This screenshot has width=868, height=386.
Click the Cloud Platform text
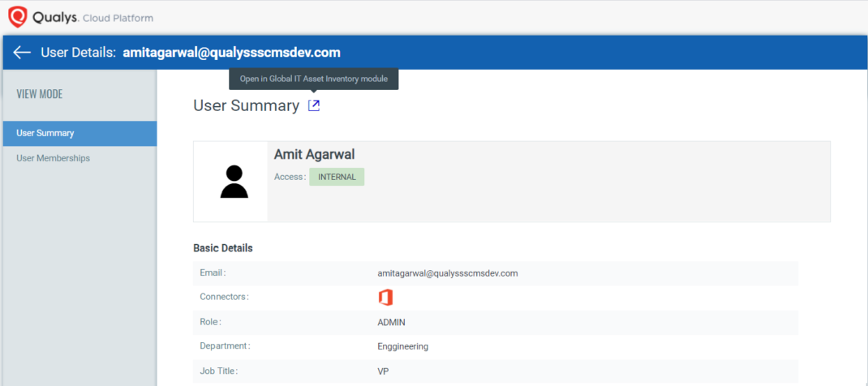tap(118, 18)
